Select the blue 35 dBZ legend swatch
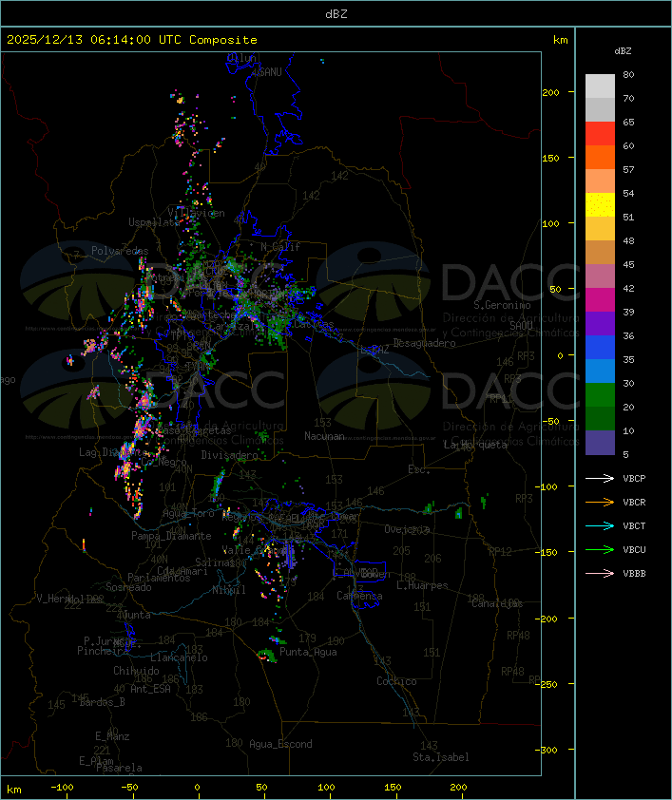 coord(600,348)
